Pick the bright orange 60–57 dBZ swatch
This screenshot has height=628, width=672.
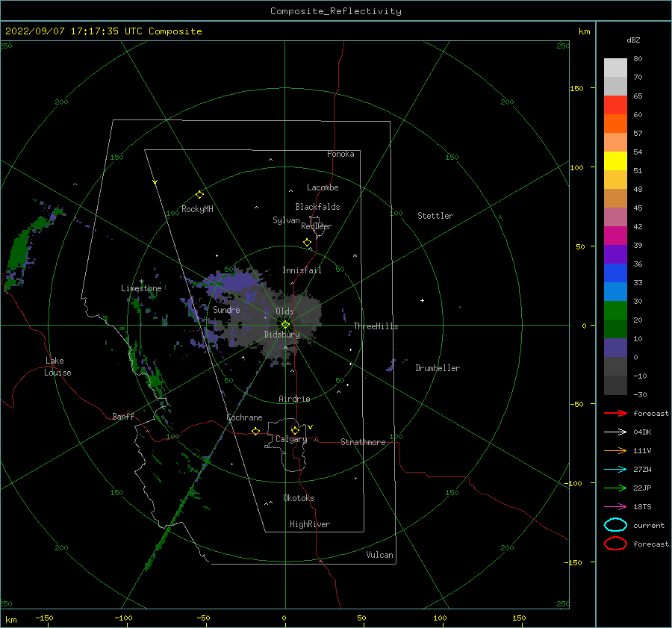tap(615, 124)
